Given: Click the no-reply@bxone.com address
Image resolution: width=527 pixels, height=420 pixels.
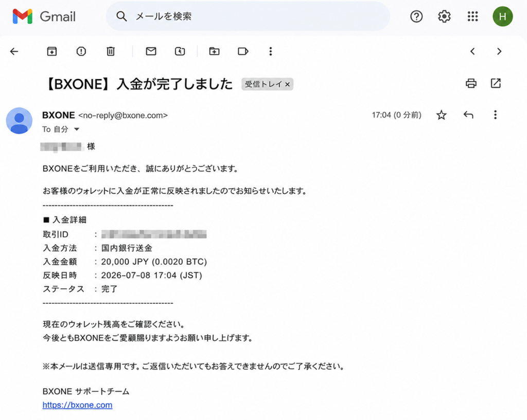Looking at the screenshot, I should click(122, 116).
